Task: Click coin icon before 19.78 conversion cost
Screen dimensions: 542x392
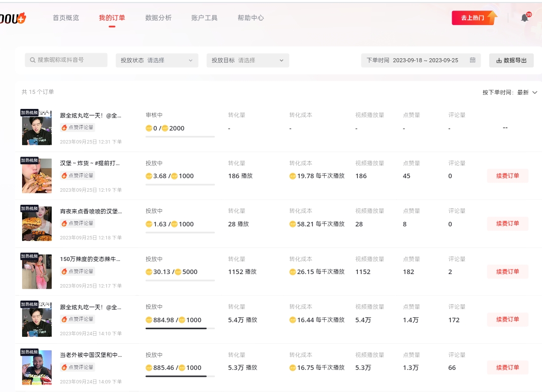Action: [293, 176]
